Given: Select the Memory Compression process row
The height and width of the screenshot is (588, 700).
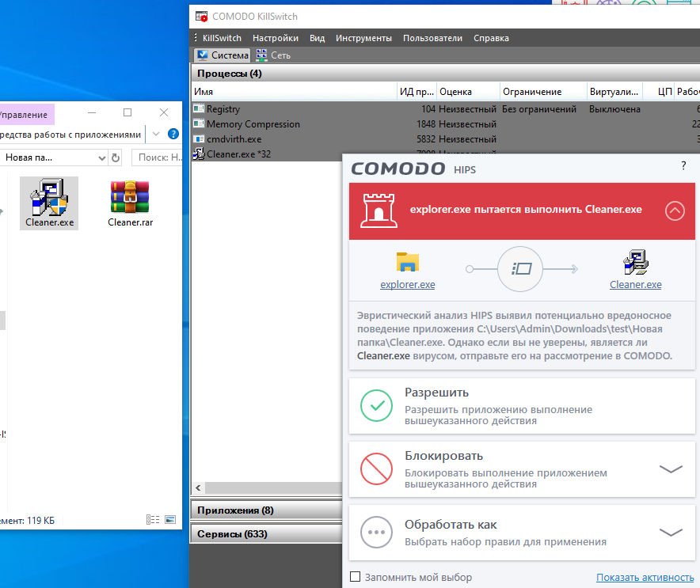Looking at the screenshot, I should coord(446,124).
